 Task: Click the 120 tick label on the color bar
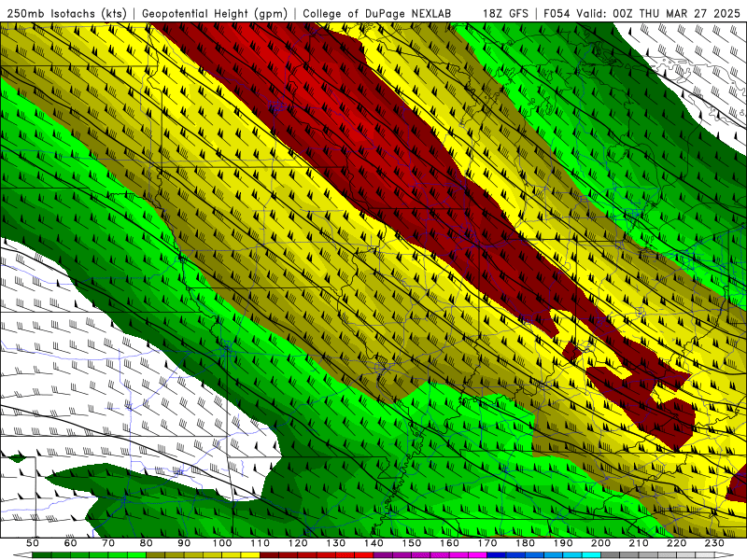click(298, 543)
